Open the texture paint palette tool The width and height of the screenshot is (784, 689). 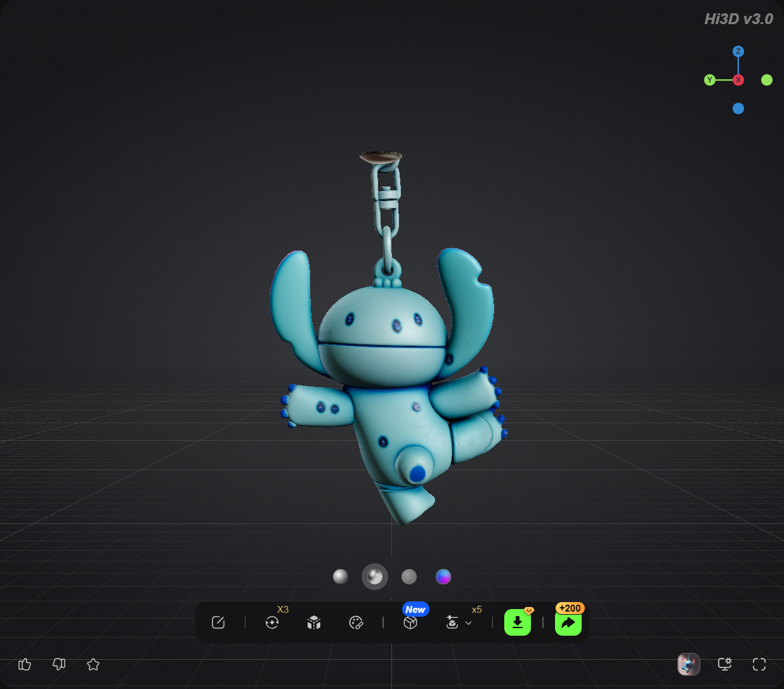coord(356,622)
